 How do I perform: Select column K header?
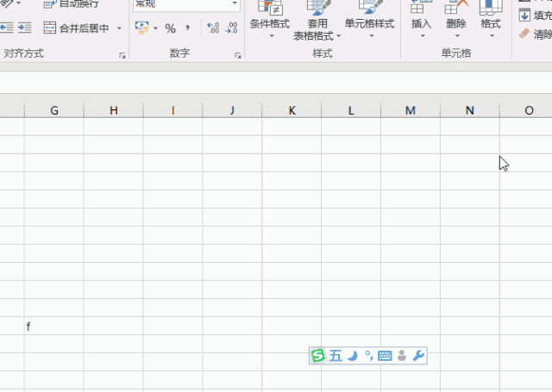(292, 110)
